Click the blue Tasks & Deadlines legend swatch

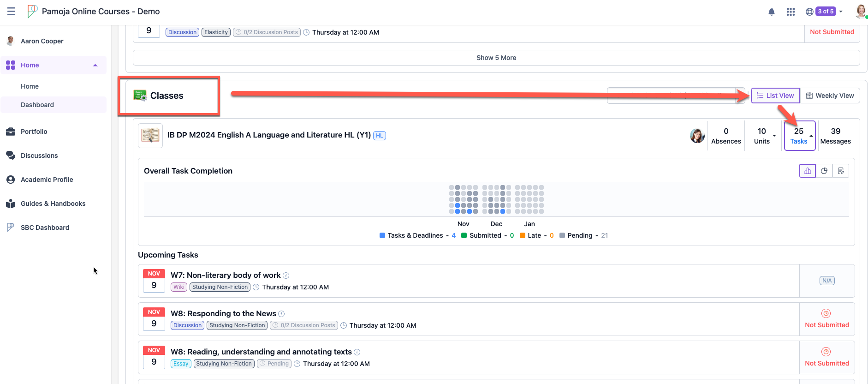pos(382,235)
